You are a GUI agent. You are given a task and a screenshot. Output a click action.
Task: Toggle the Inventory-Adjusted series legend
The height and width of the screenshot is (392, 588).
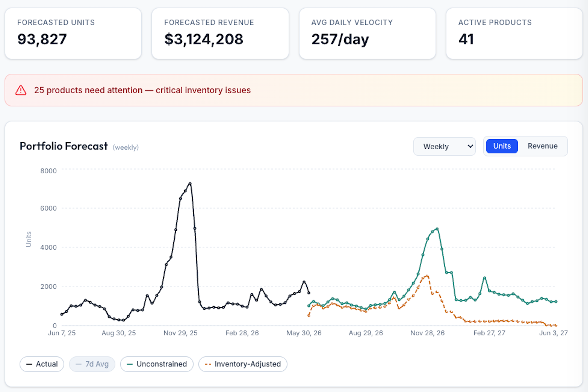(x=243, y=364)
